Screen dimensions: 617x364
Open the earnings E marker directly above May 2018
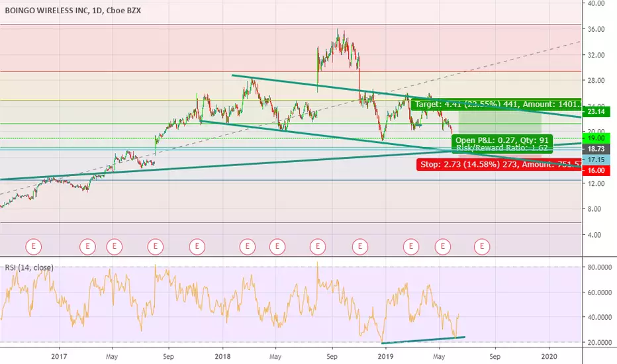277,247
